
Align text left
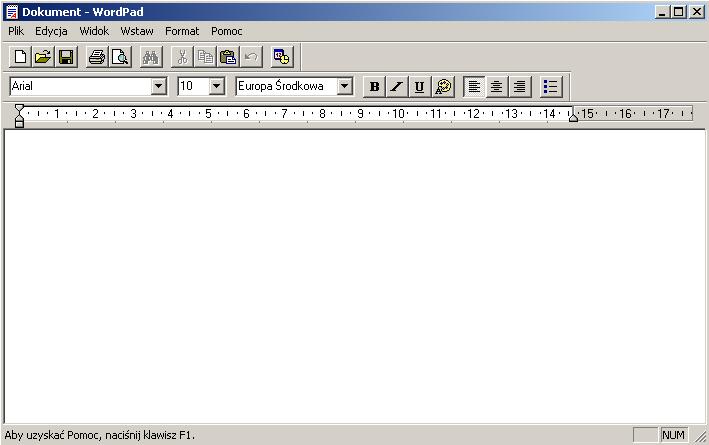tap(474, 86)
